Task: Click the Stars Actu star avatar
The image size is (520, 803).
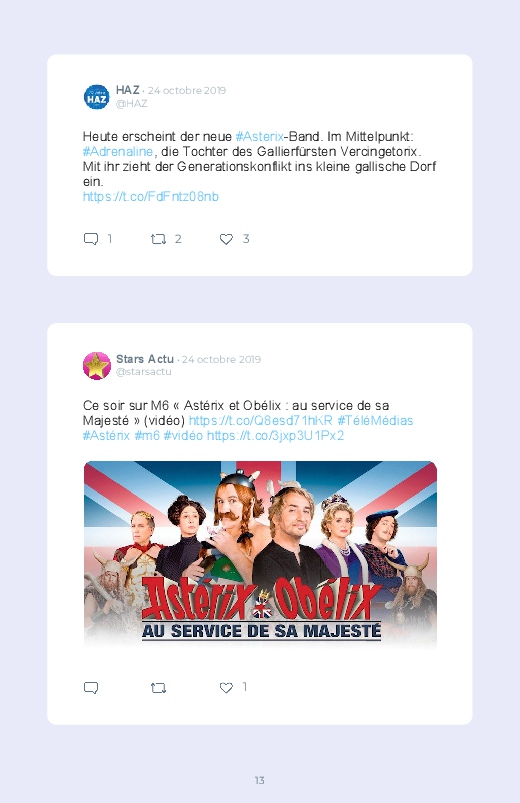Action: pos(96,366)
